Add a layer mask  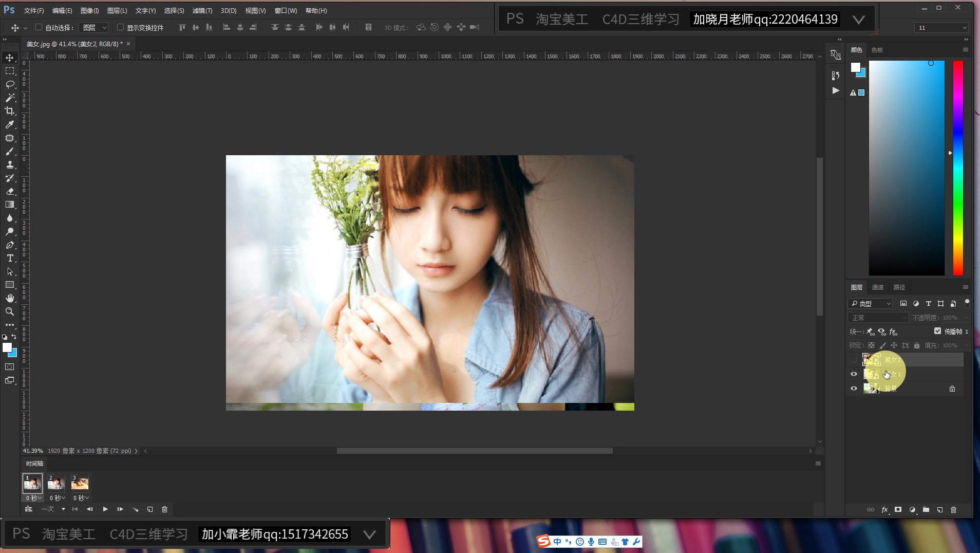[x=898, y=510]
